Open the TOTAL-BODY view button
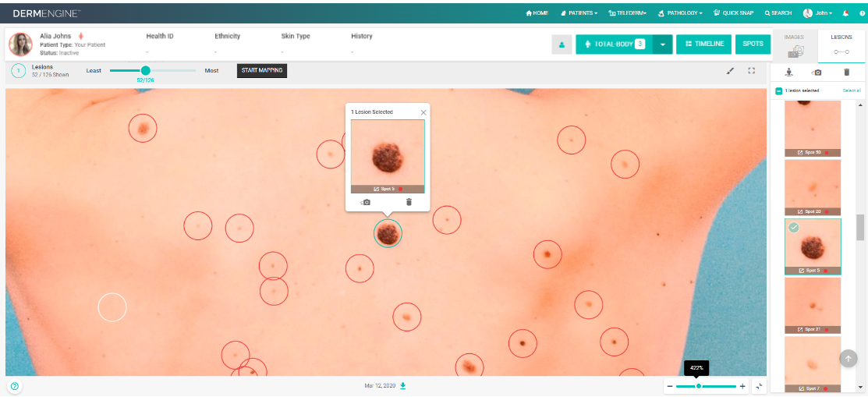The height and width of the screenshot is (397, 868). (614, 44)
